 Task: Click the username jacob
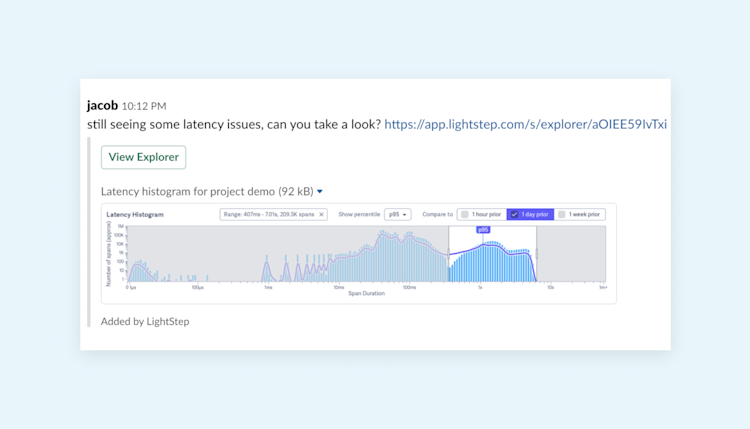coord(102,105)
